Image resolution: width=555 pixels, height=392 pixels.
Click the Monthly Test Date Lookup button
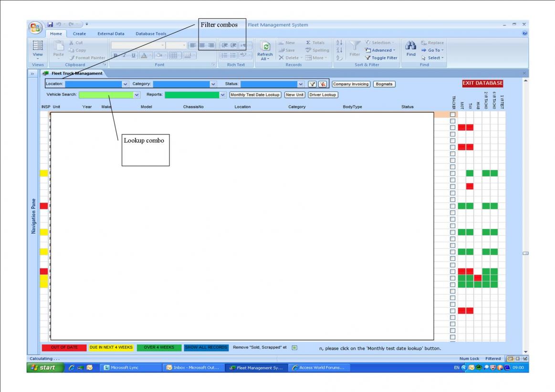pyautogui.click(x=255, y=95)
